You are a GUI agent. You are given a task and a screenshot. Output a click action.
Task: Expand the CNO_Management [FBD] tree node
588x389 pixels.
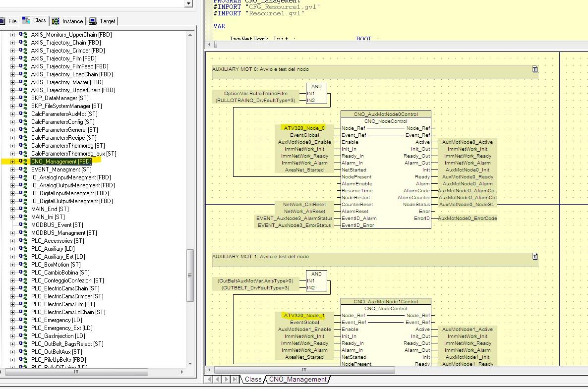point(12,162)
